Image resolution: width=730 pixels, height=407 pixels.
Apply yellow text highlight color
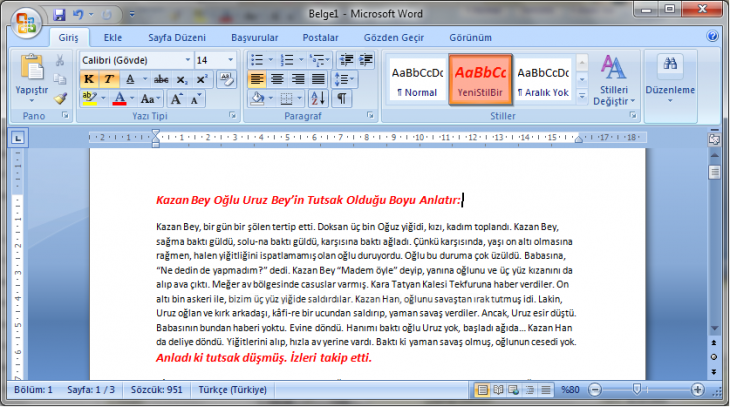coord(89,99)
